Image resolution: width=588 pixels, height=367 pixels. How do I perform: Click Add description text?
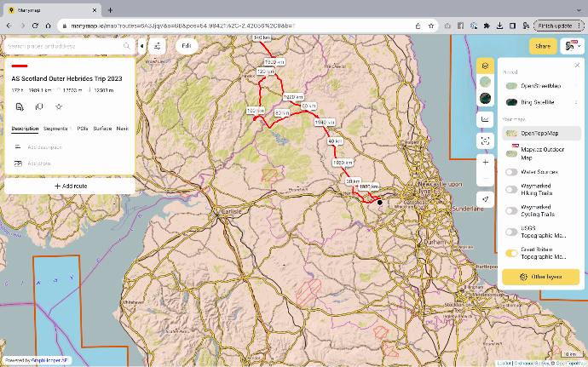[45, 147]
